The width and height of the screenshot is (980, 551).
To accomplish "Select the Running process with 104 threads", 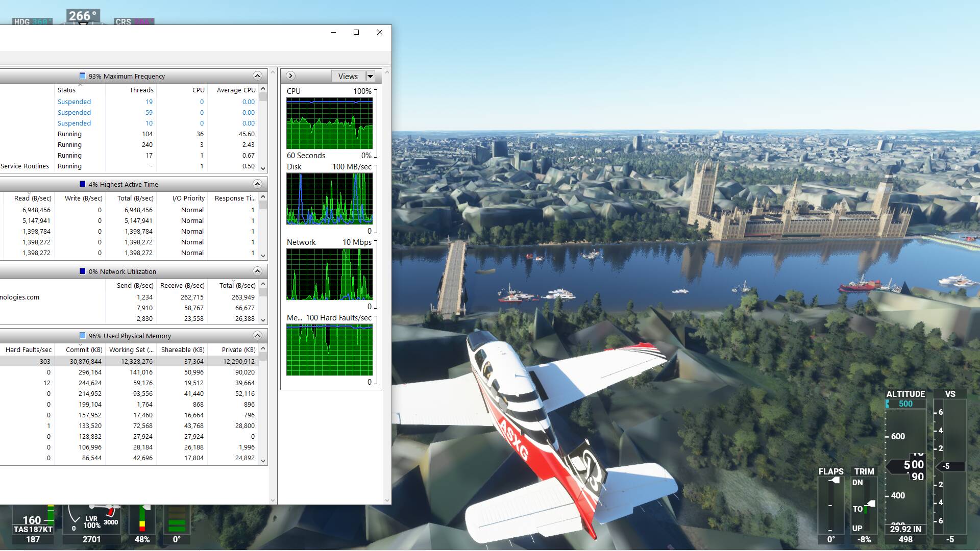I will click(129, 134).
